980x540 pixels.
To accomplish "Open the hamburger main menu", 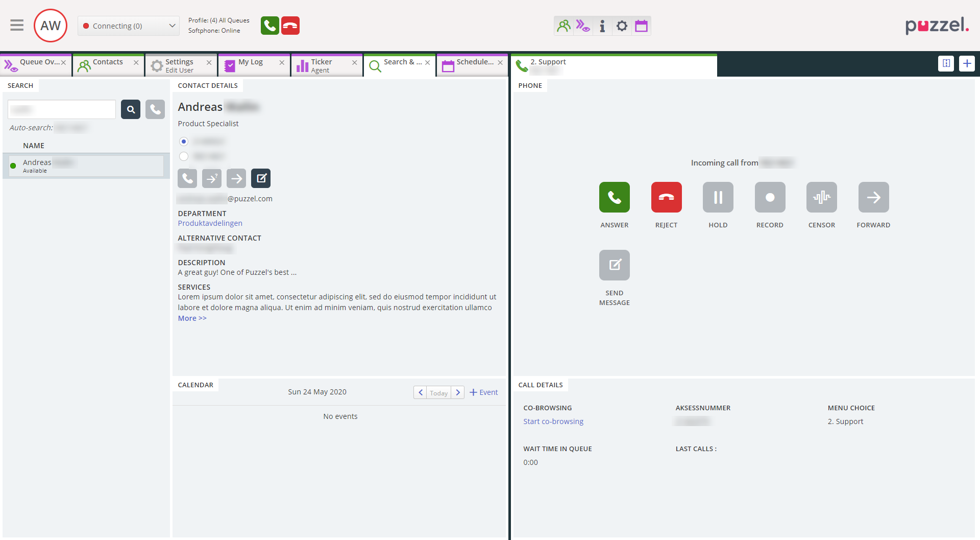I will 17,25.
